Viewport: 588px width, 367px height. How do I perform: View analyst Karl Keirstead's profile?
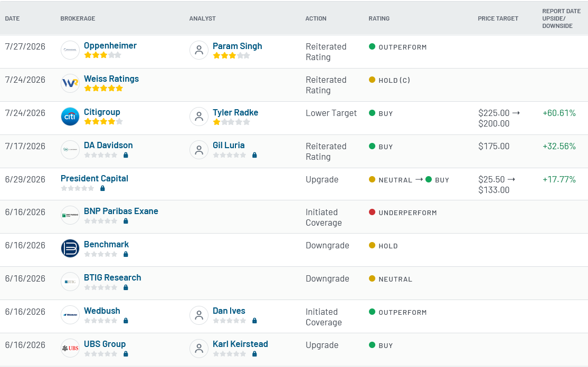[240, 344]
